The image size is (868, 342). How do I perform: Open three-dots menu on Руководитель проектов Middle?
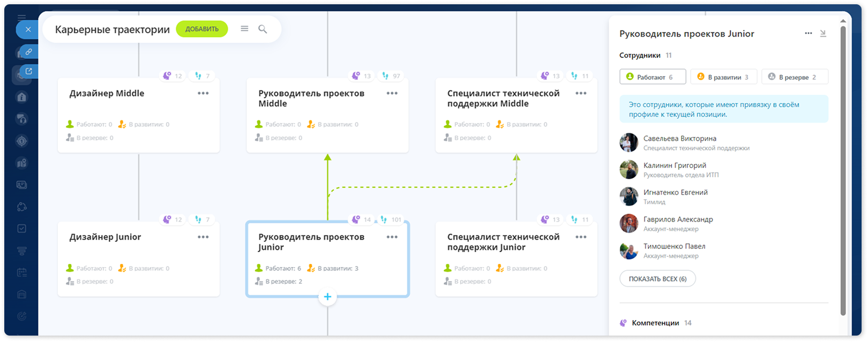pos(392,93)
